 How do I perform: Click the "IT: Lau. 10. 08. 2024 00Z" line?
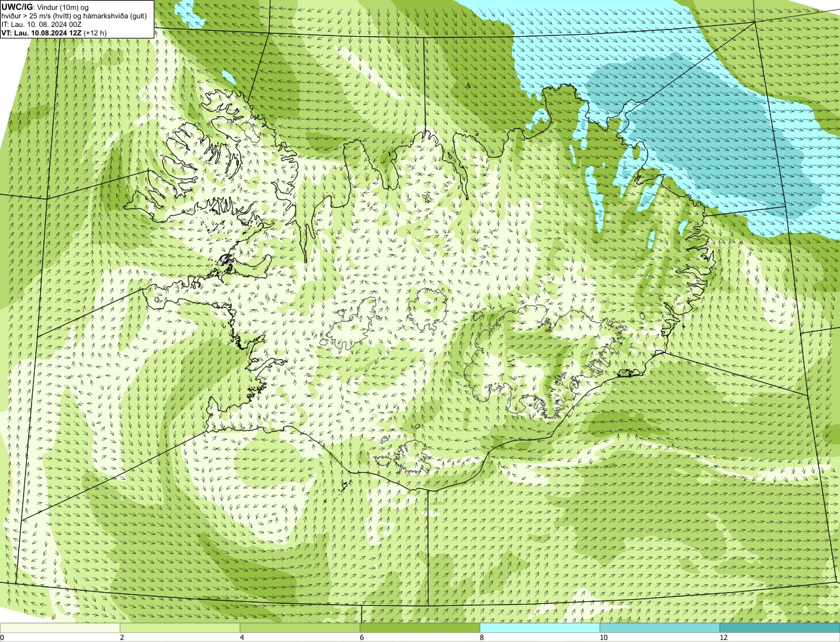[x=41, y=24]
